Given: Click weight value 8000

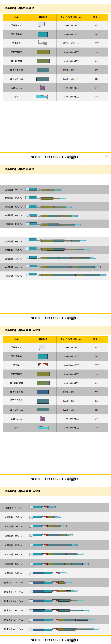Looking at the screenshot, I should (x=97, y=43).
